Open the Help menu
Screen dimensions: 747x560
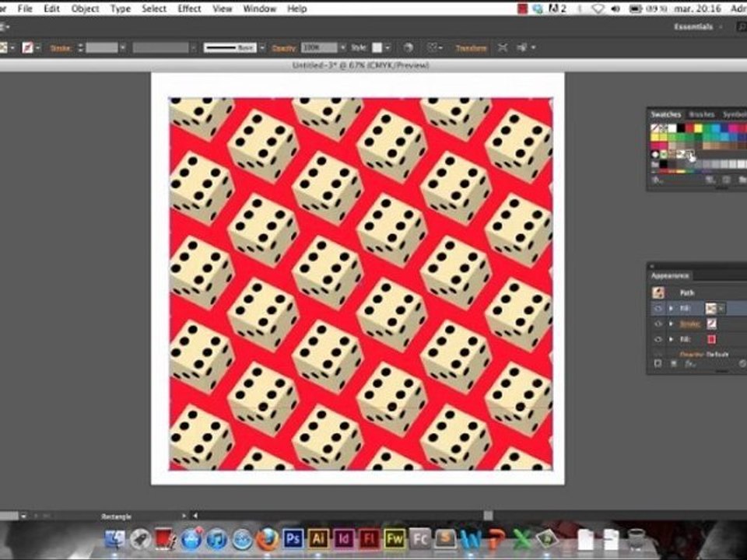(x=296, y=9)
